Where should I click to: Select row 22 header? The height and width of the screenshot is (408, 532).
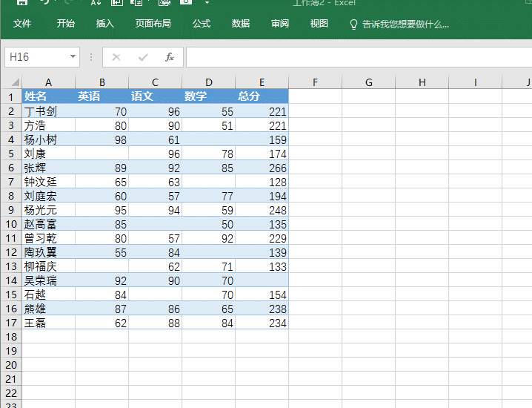pyautogui.click(x=11, y=393)
